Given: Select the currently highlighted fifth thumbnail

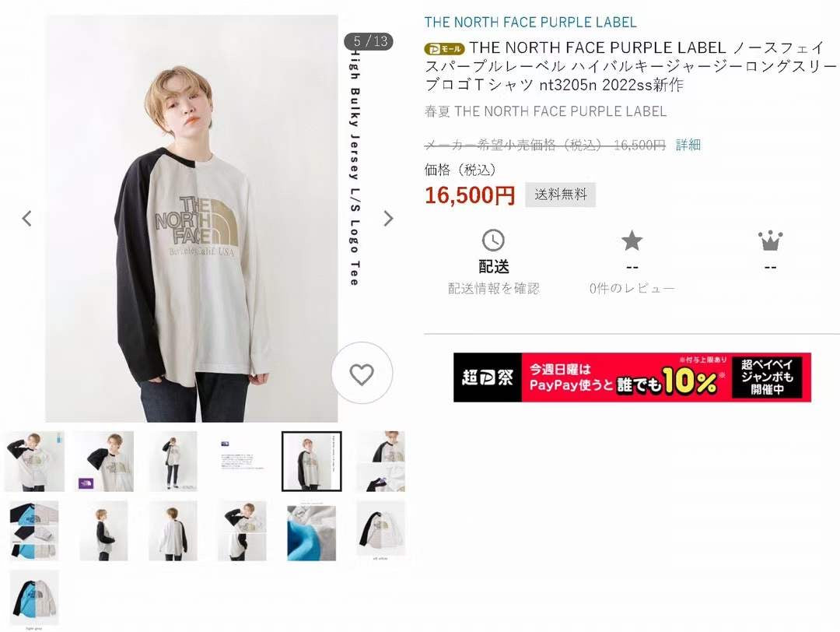Looking at the screenshot, I should click(311, 461).
